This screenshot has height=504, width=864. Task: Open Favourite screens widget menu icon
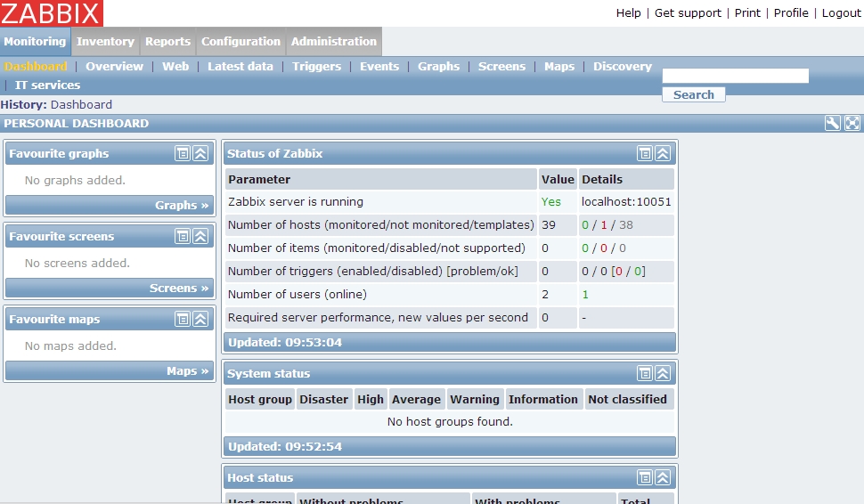pyautogui.click(x=183, y=236)
